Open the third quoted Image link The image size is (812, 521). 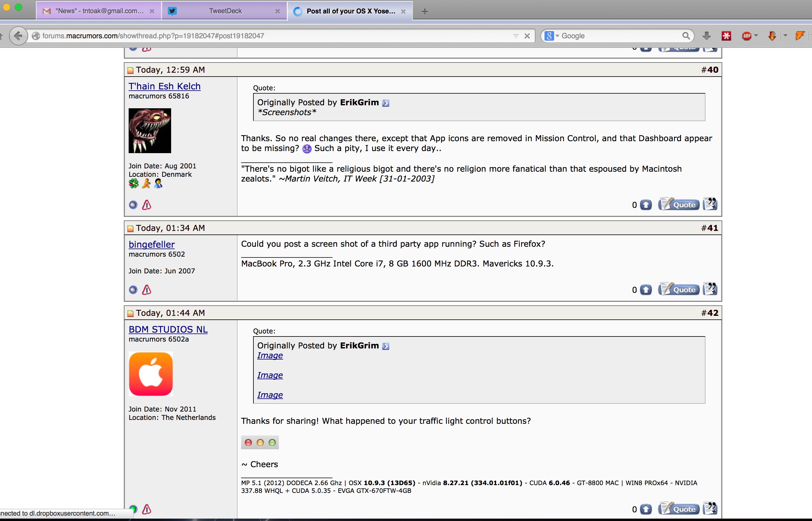tap(270, 395)
